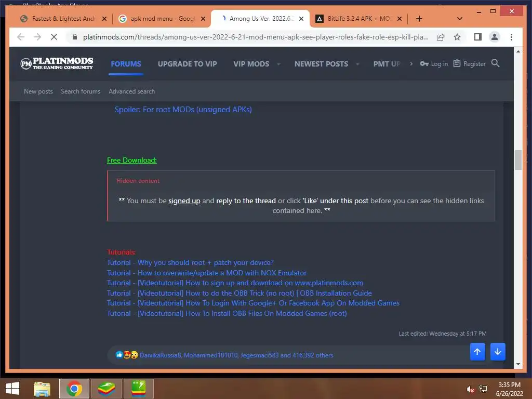
Task: Open the Chrome side panel
Action: 478,37
